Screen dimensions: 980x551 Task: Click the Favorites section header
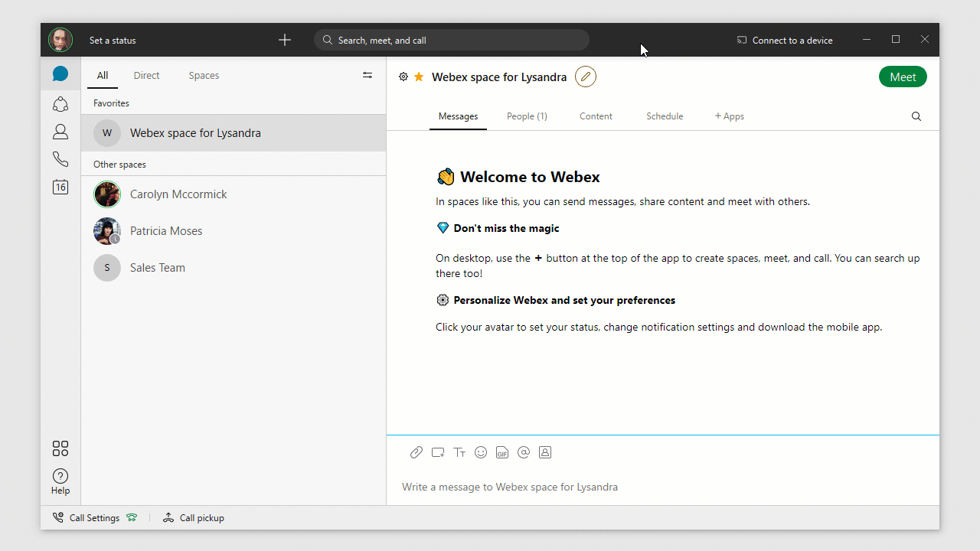click(111, 103)
